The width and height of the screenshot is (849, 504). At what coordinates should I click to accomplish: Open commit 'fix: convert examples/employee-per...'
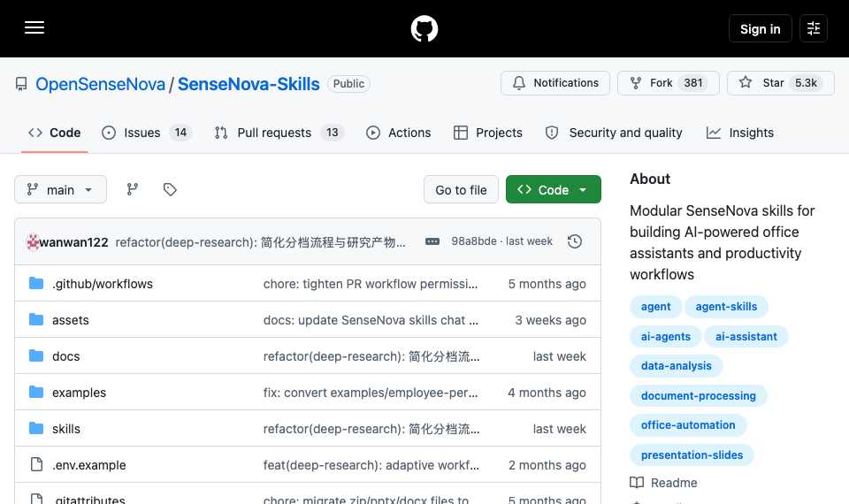coord(371,393)
